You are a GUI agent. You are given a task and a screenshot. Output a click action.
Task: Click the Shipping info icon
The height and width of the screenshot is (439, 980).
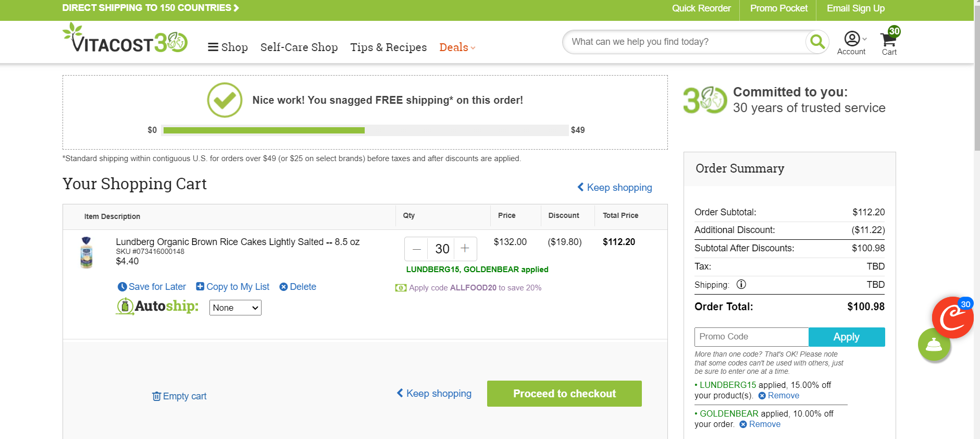[x=741, y=284]
